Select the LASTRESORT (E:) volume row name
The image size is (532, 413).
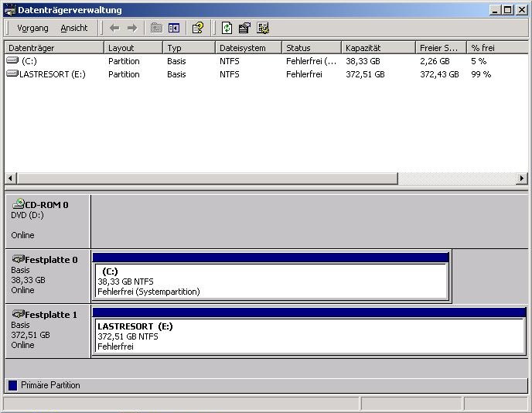53,74
